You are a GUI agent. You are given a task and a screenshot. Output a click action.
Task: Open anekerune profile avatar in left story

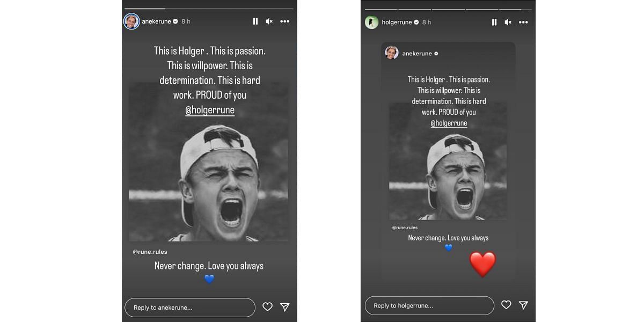point(131,21)
